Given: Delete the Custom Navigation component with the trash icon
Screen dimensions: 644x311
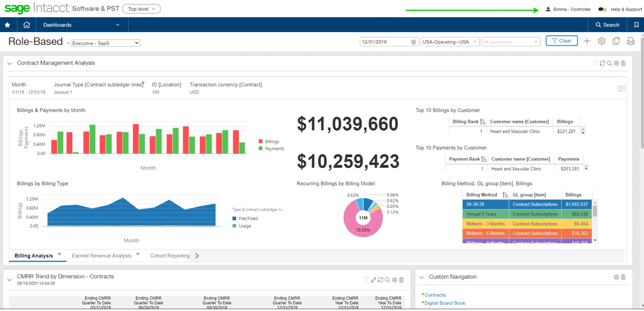Looking at the screenshot, I should 623,277.
